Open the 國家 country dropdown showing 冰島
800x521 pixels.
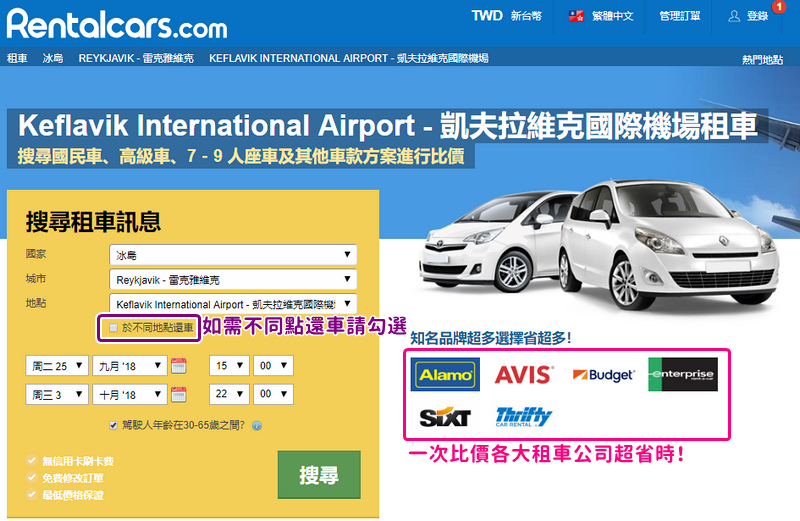coord(233,255)
